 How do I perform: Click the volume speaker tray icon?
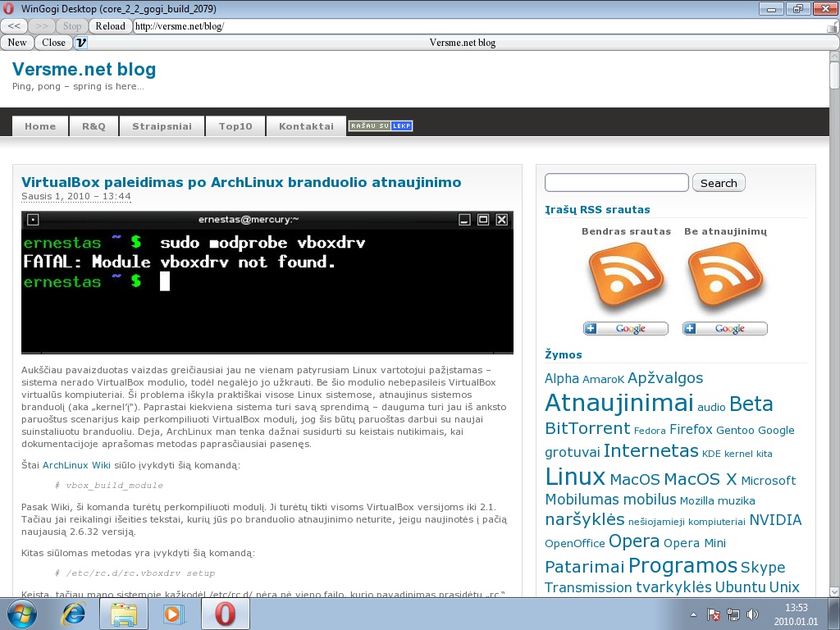pyautogui.click(x=752, y=614)
